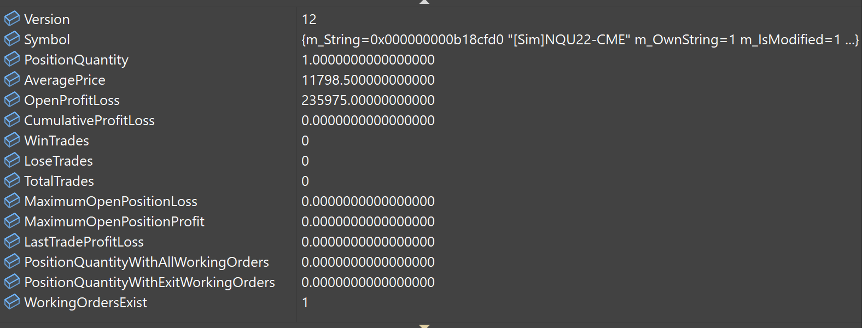This screenshot has width=868, height=328.
Task: Select the LoseTrades row
Action: coord(59,161)
